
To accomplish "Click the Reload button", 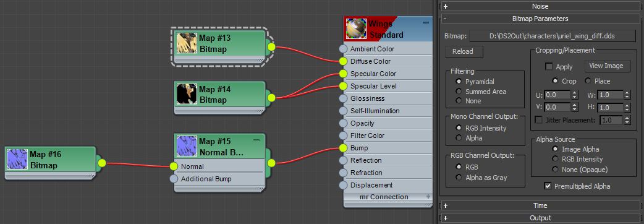I will [464, 51].
